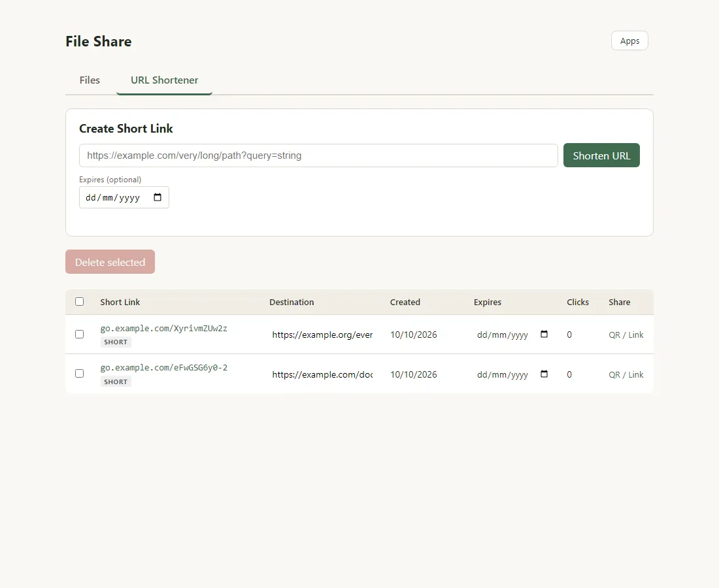Viewport: 719px width, 588px height.
Task: Click the Destination column header
Action: [292, 302]
